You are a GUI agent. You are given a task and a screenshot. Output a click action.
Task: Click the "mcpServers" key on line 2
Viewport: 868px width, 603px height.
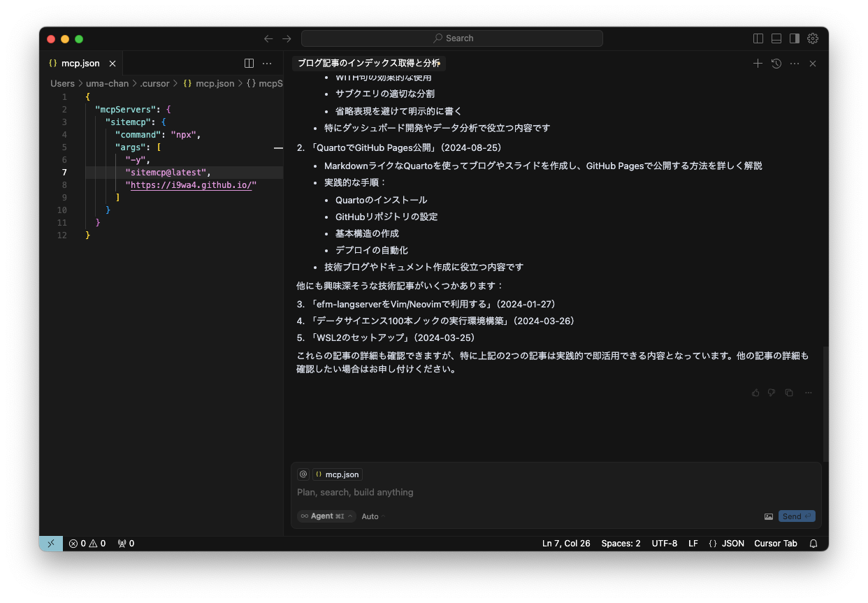tap(125, 110)
